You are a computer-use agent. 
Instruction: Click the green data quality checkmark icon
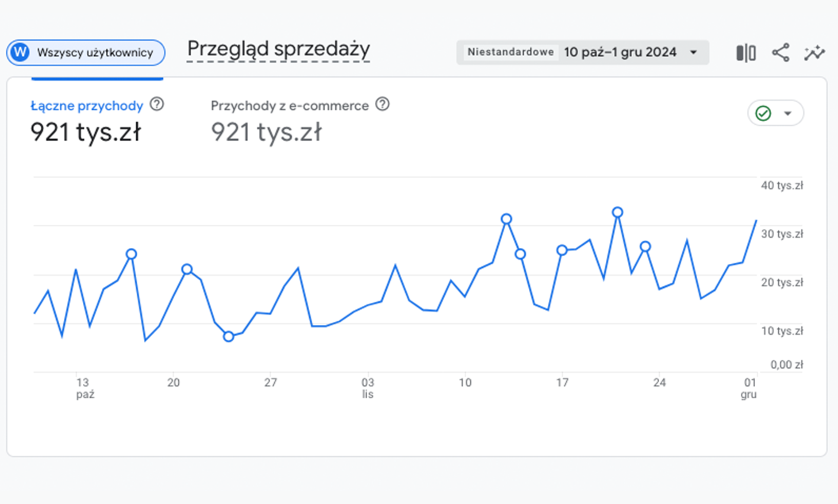(763, 113)
